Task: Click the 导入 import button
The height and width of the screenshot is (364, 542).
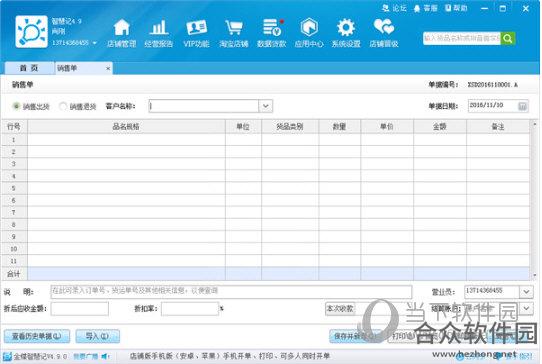Action: (97, 336)
